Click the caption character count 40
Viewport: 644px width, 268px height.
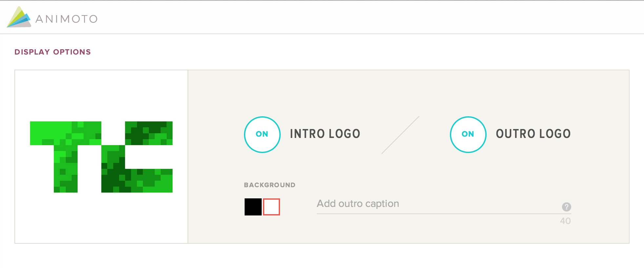click(x=565, y=221)
